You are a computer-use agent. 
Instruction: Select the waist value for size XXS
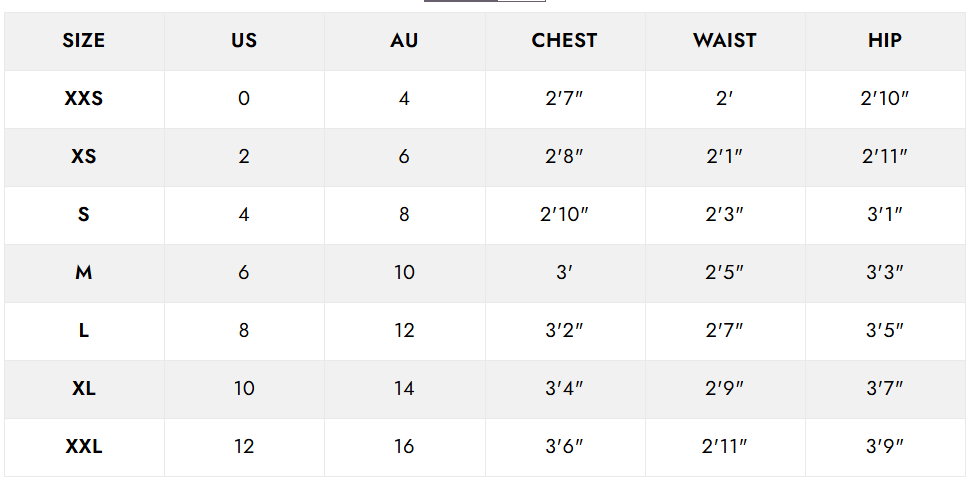point(725,99)
